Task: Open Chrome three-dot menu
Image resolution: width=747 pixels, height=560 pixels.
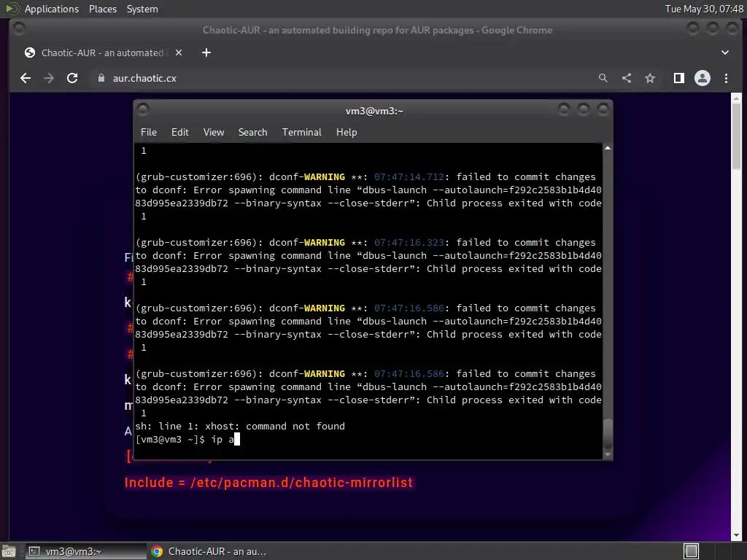Action: (726, 78)
